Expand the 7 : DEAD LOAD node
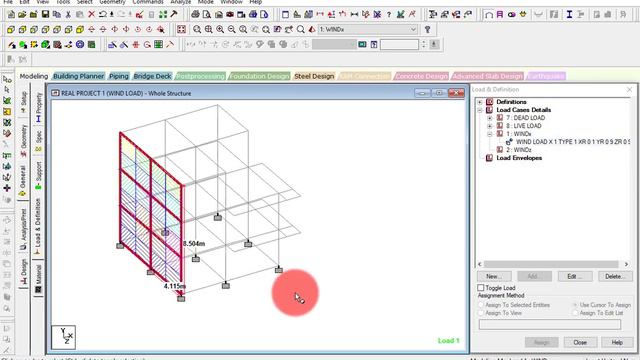This screenshot has height=360, width=640. click(490, 118)
